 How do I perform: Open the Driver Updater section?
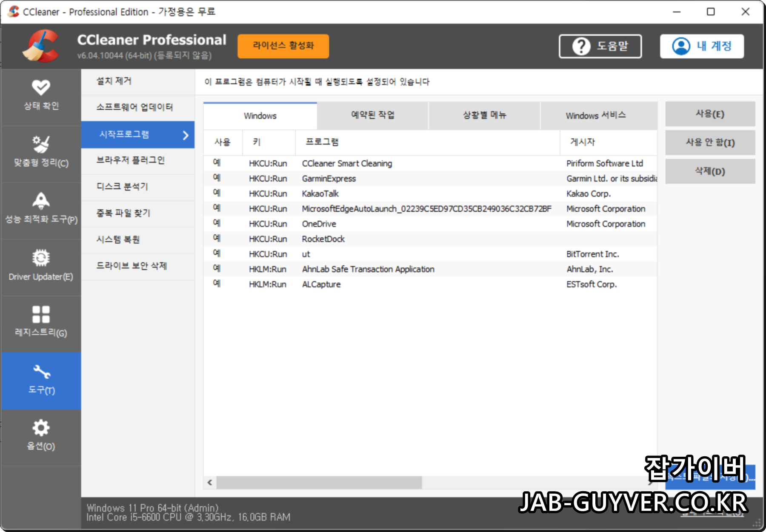click(x=41, y=267)
